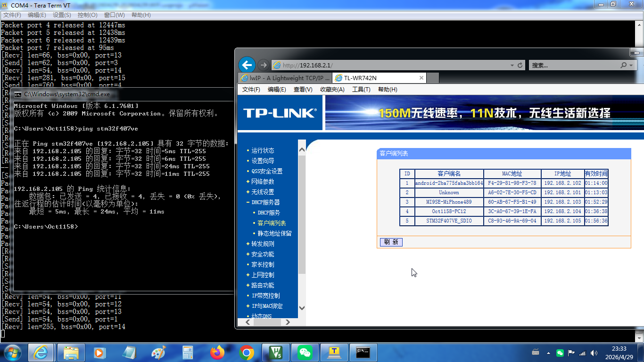Open the 工具(T) menu in browser
The image size is (644, 362).
pyautogui.click(x=361, y=90)
